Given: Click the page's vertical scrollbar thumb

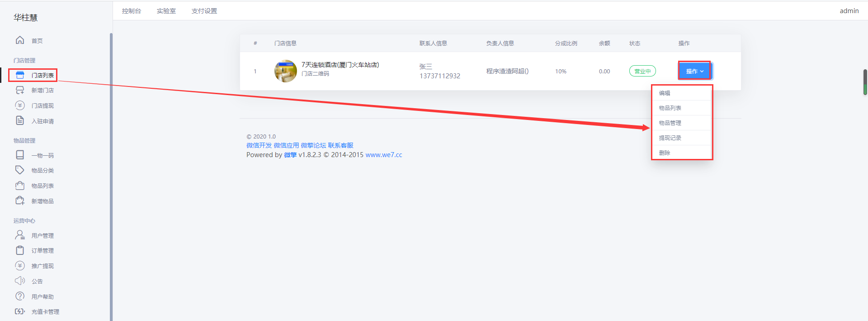Looking at the screenshot, I should [x=865, y=82].
